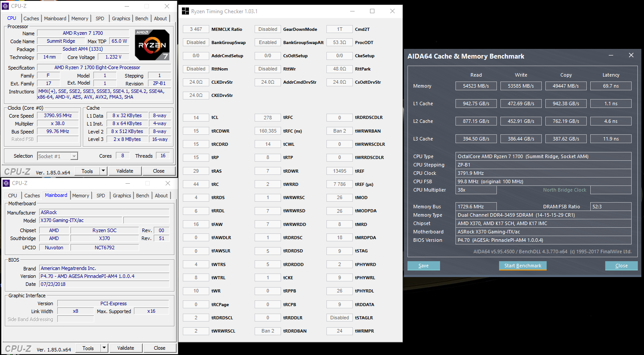
Task: Click CPU-Z app icon in Mainboard window title bar
Action: [x=6, y=183]
